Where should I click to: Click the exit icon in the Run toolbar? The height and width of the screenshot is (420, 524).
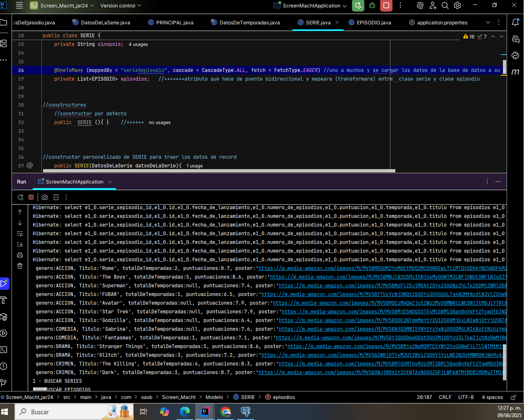[x=56, y=197]
